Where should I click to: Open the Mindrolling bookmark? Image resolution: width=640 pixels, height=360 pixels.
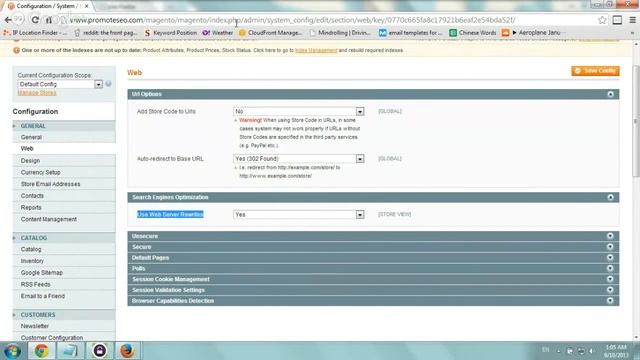pyautogui.click(x=340, y=33)
